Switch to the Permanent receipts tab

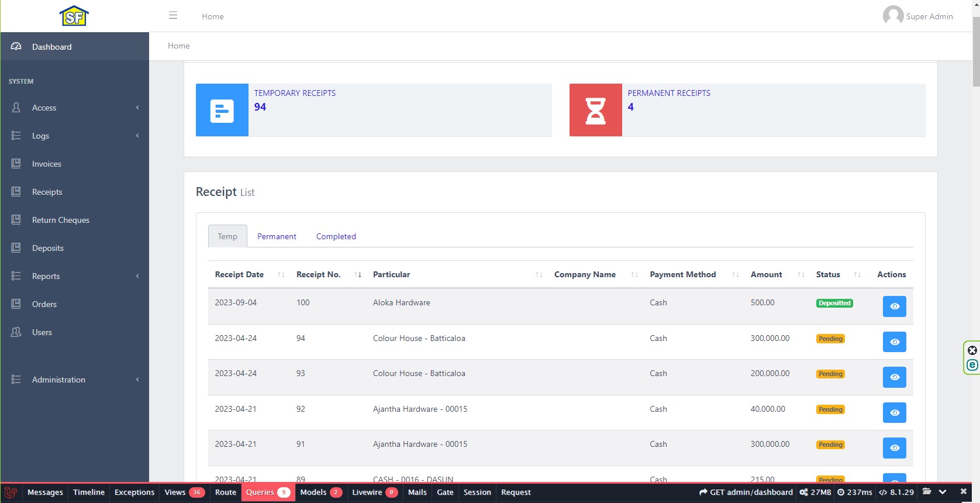(277, 236)
